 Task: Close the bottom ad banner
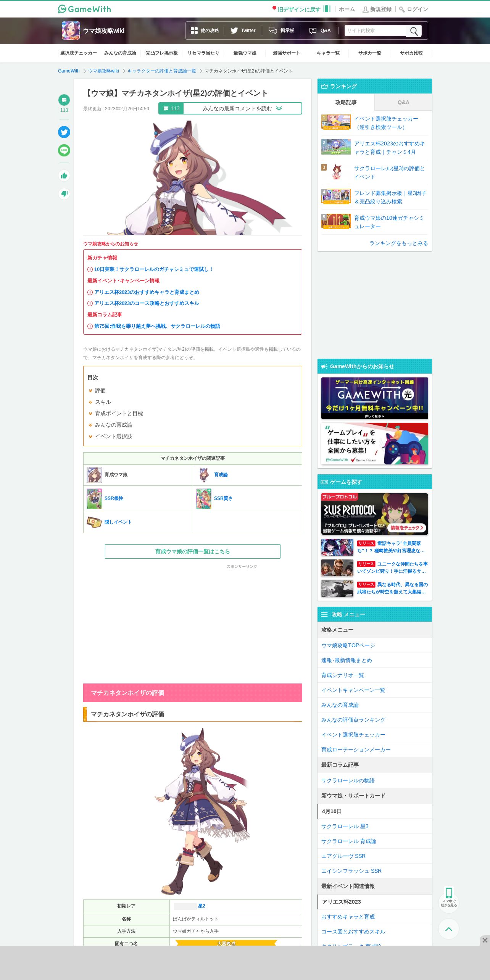point(485,940)
